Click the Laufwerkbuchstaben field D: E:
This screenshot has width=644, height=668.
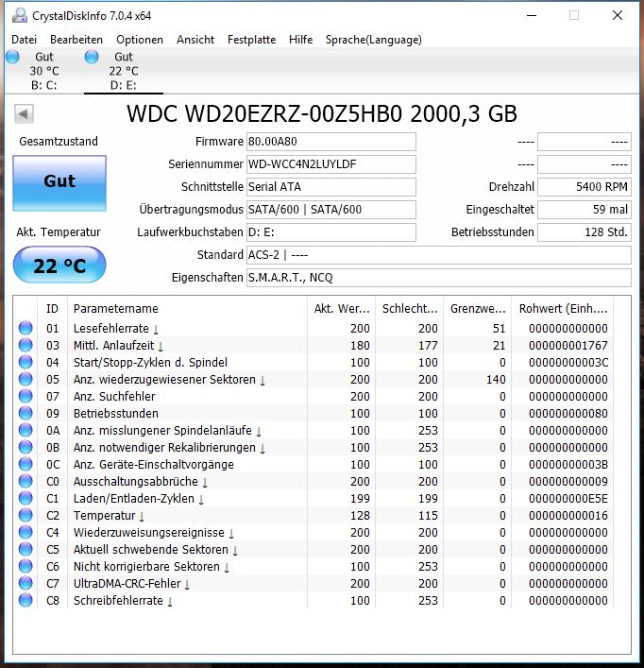(x=331, y=232)
